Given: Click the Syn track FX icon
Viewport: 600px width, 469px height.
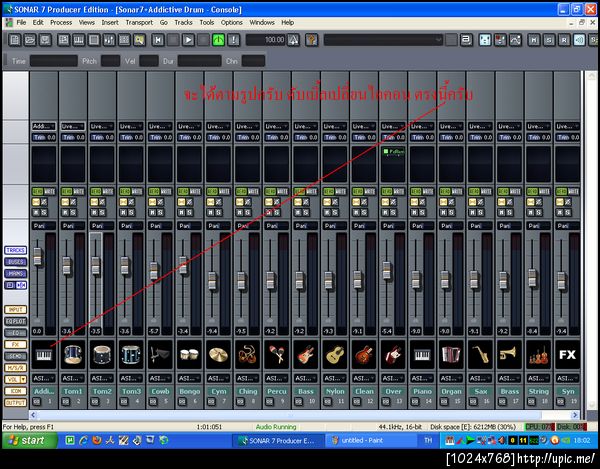Looking at the screenshot, I should point(567,354).
